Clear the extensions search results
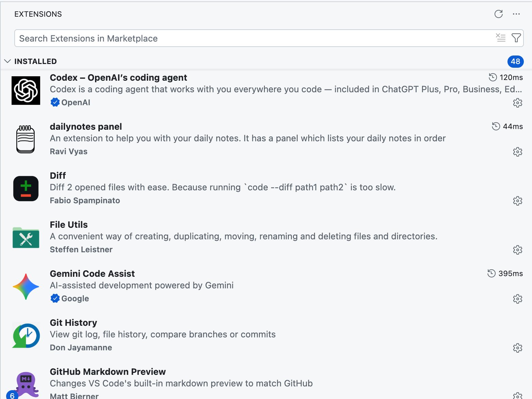 (501, 37)
